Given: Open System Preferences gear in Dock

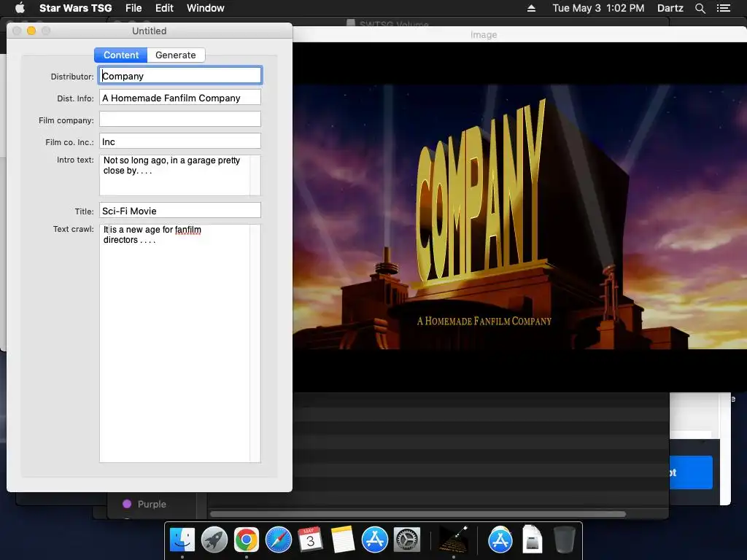Looking at the screenshot, I should click(x=407, y=540).
